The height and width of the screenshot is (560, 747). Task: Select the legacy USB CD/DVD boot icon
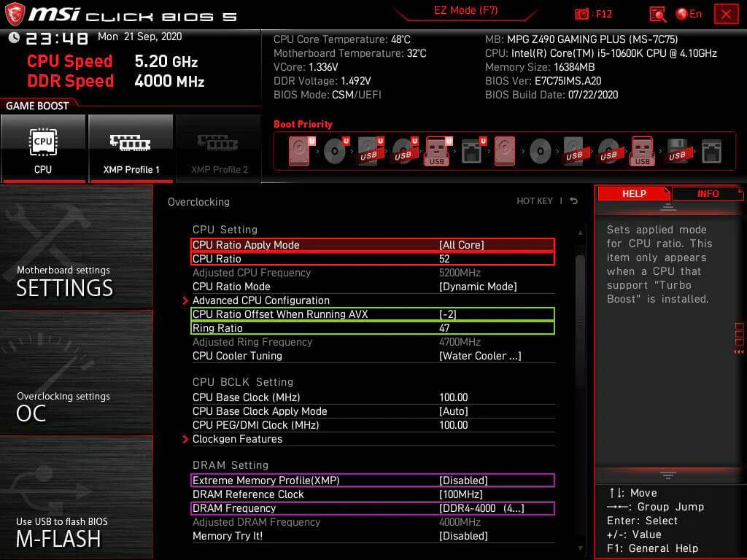pos(609,151)
